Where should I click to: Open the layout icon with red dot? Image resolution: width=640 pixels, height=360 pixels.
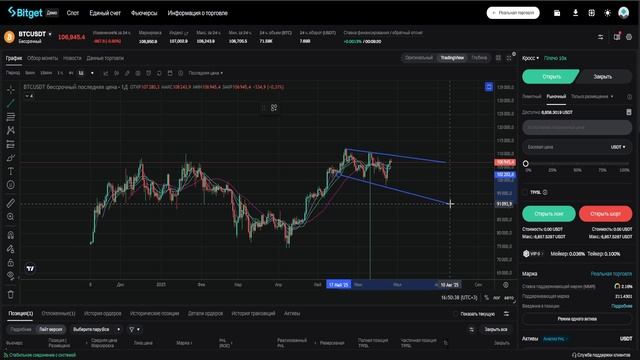click(x=617, y=37)
